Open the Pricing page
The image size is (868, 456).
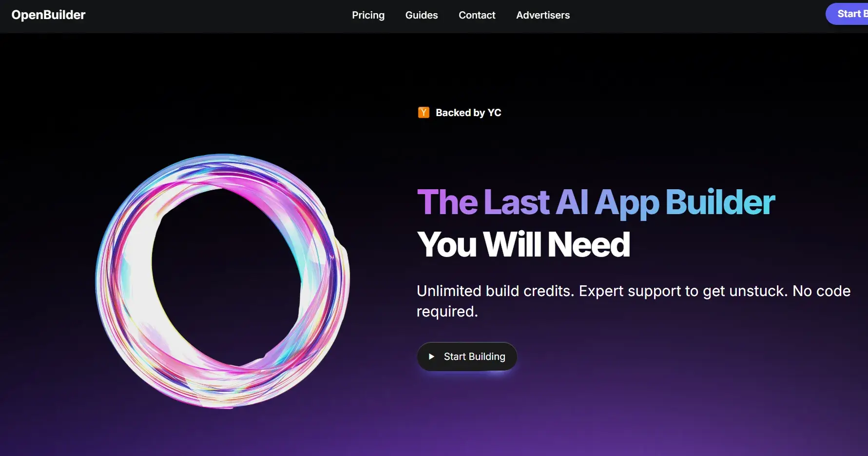[x=368, y=15]
